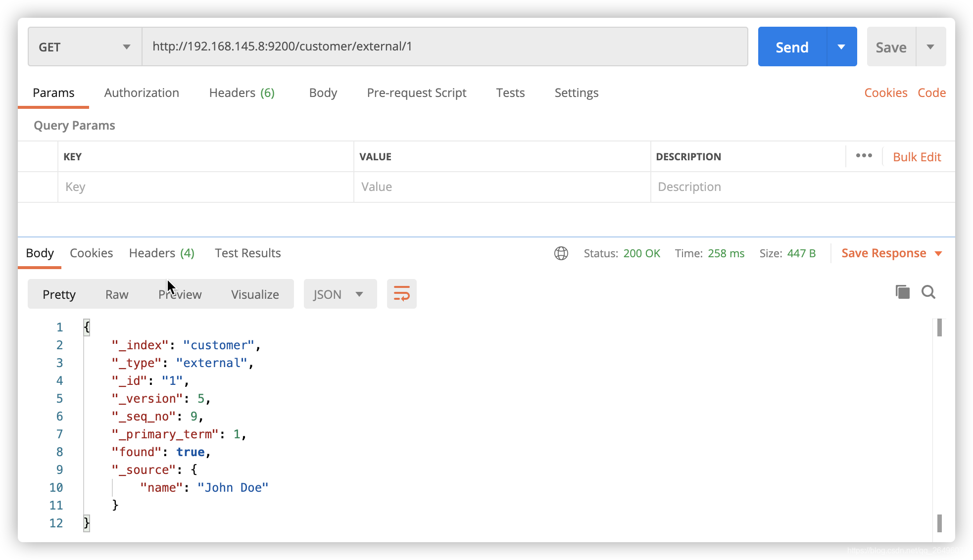Viewport: 973px width, 560px height.
Task: Click the globe network information icon
Action: 561,253
